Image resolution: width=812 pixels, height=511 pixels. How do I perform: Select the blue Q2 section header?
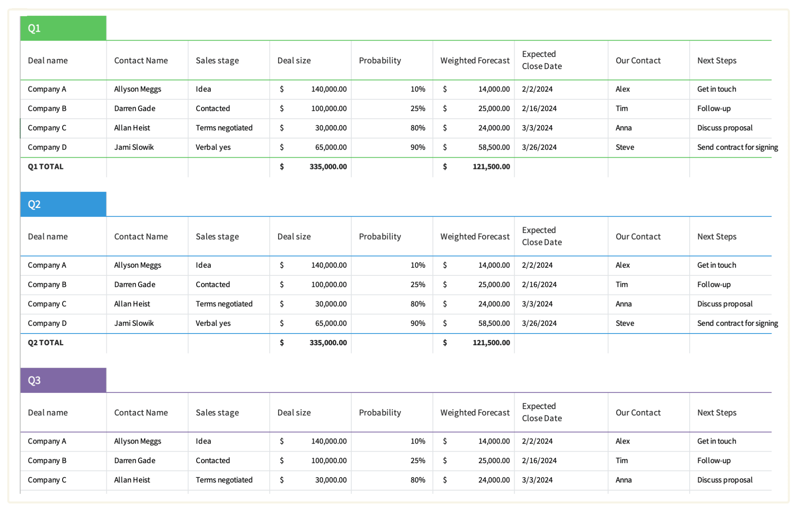click(x=63, y=204)
